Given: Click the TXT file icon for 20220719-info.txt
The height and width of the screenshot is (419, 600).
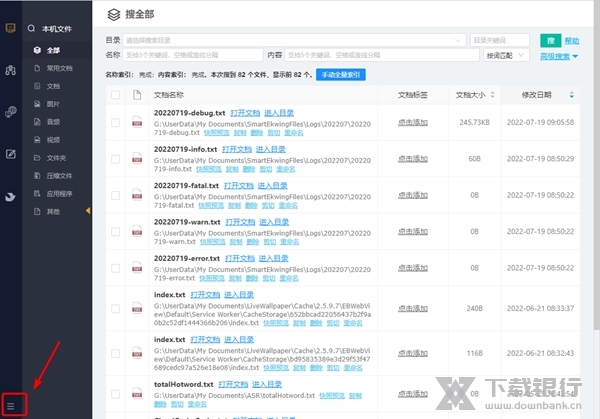Looking at the screenshot, I should click(137, 158).
